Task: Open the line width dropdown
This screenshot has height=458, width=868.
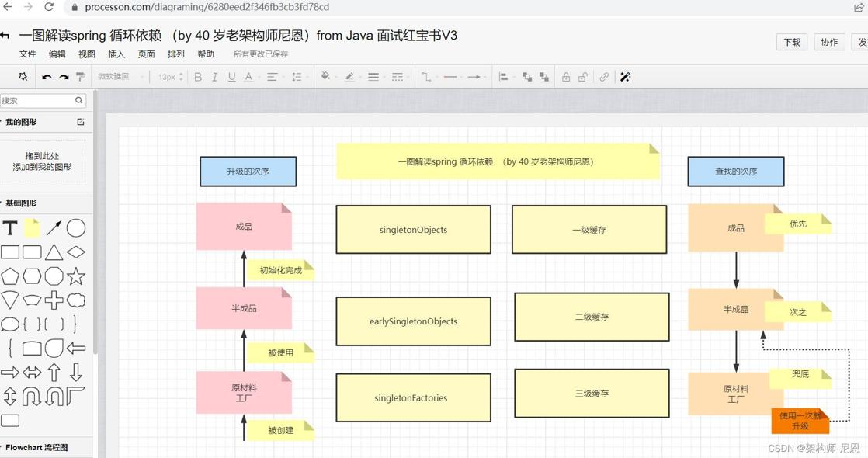Action: pos(373,77)
